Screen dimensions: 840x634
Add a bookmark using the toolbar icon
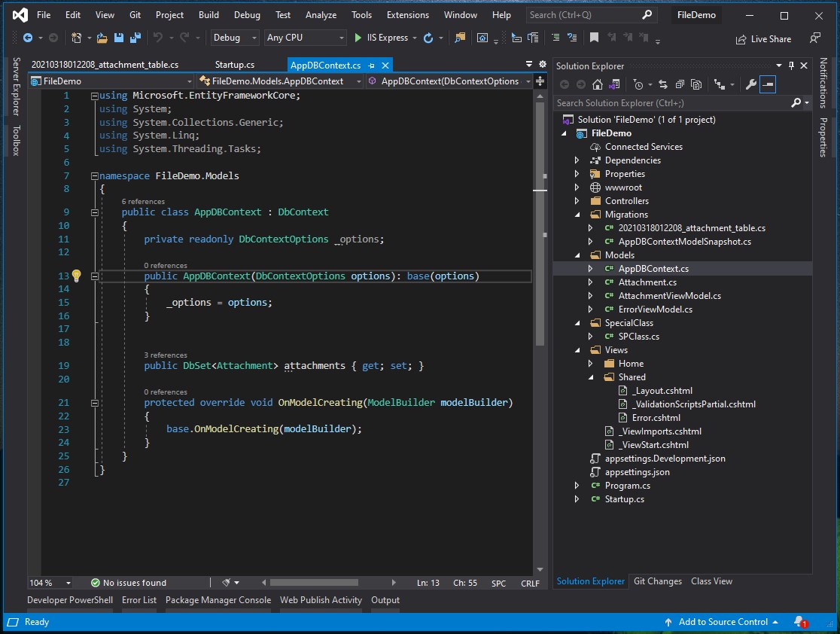click(595, 37)
